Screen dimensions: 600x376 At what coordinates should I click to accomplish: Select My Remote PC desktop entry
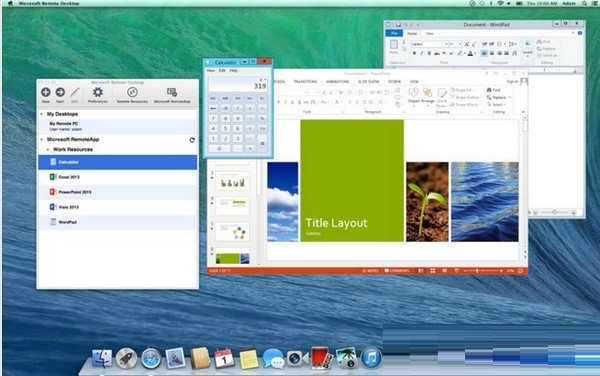point(117,127)
